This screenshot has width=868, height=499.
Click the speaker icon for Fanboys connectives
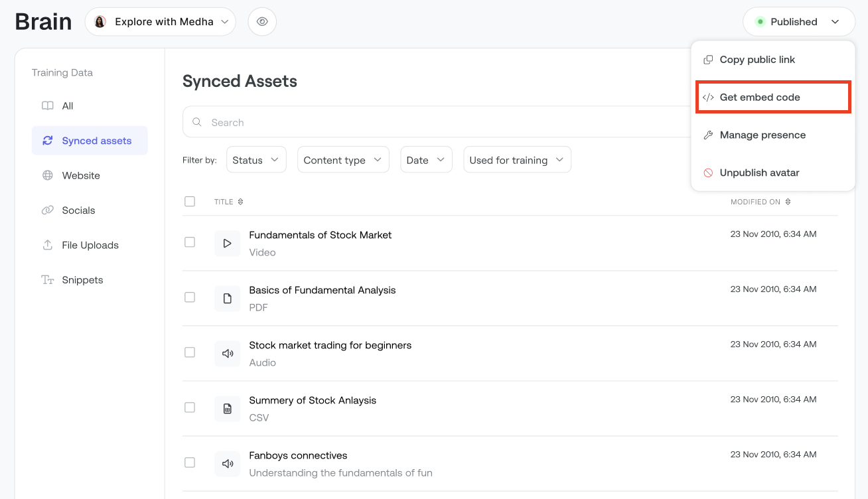point(227,464)
